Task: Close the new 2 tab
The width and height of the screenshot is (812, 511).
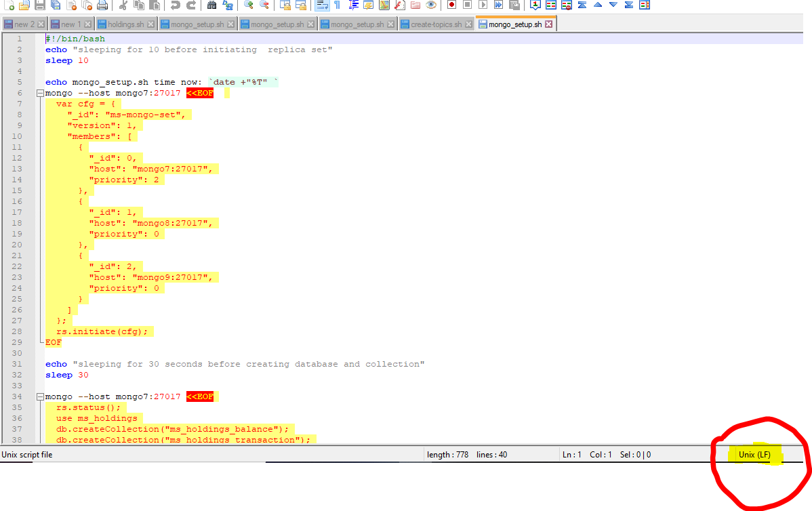Action: tap(41, 25)
